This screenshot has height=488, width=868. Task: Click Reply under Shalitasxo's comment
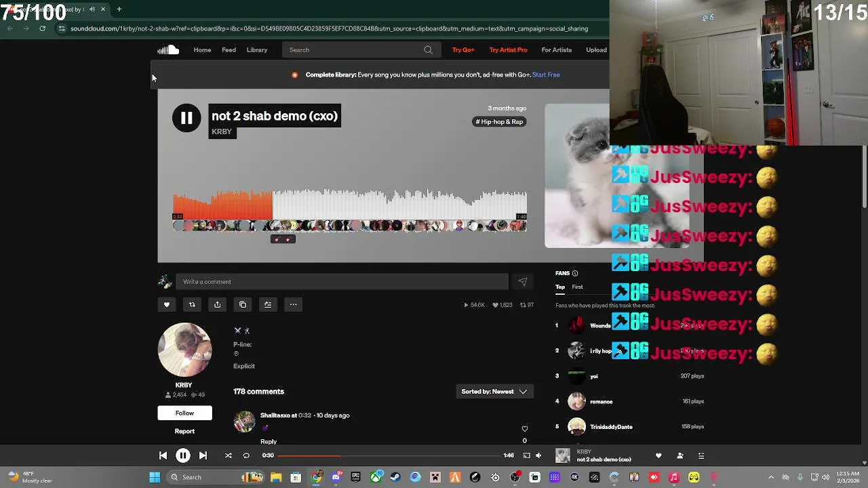click(x=269, y=442)
